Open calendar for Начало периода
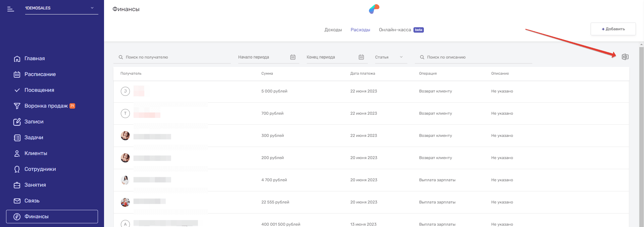 [293, 57]
